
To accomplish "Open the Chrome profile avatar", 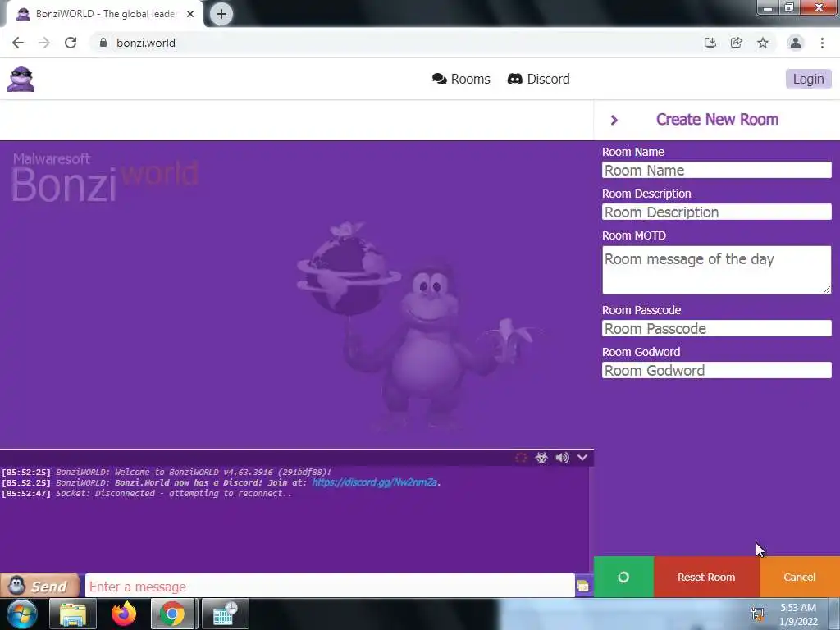I will [796, 43].
